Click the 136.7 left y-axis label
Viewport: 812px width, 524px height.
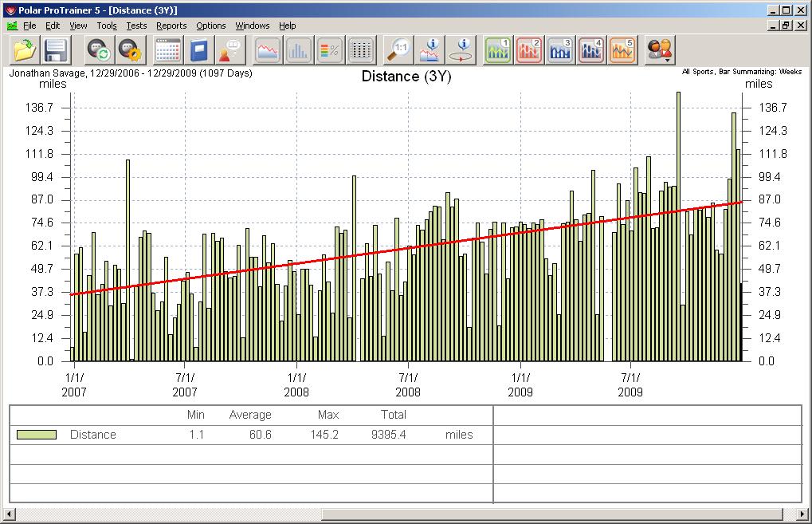(x=39, y=108)
